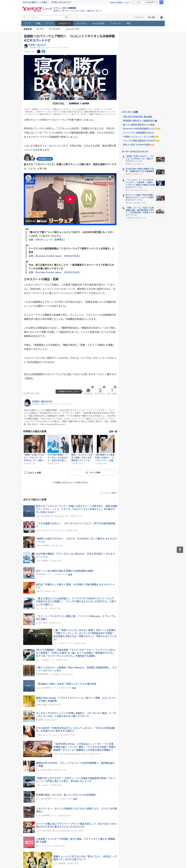Click the ココがポイント mascot icons
The height and width of the screenshot is (868, 186).
30,158
